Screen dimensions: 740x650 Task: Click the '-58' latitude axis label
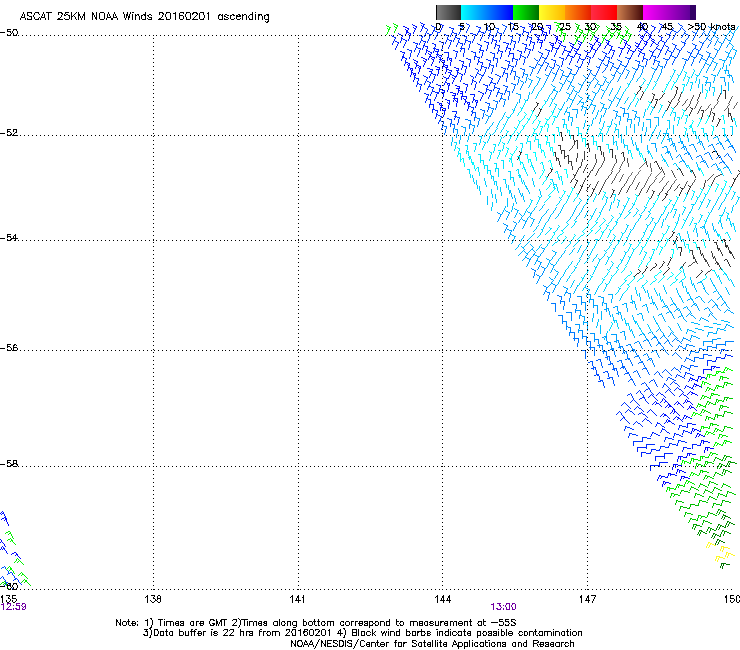pos(9,464)
